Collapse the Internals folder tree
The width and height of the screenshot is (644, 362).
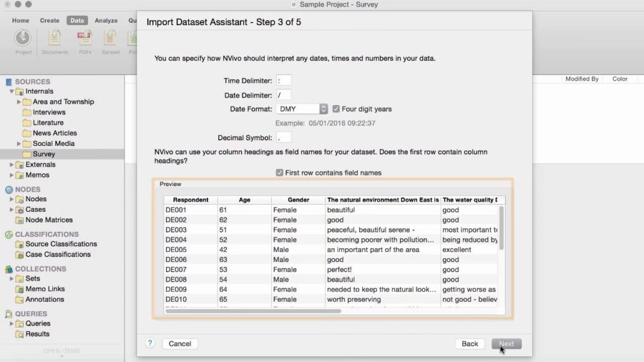(x=11, y=92)
